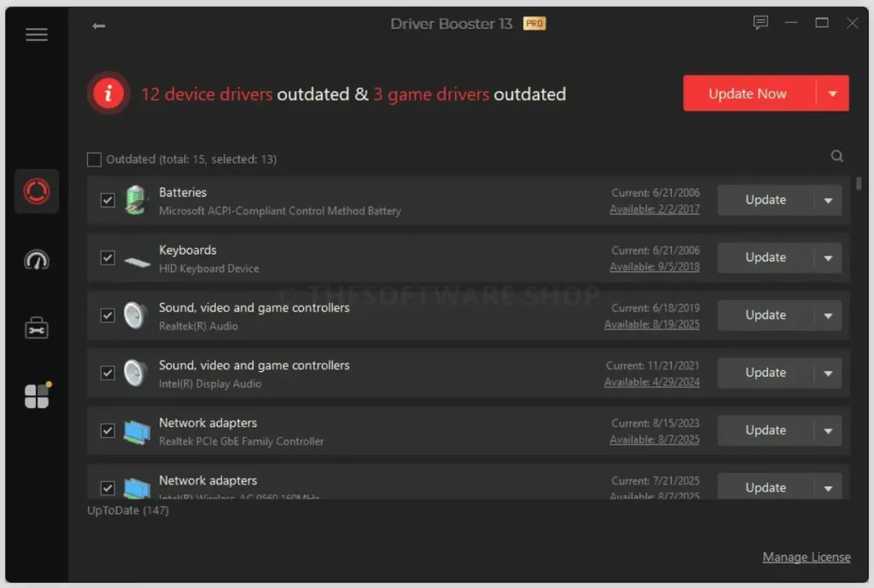Update the Intel(R) Display Audio driver
The width and height of the screenshot is (874, 588).
[766, 373]
